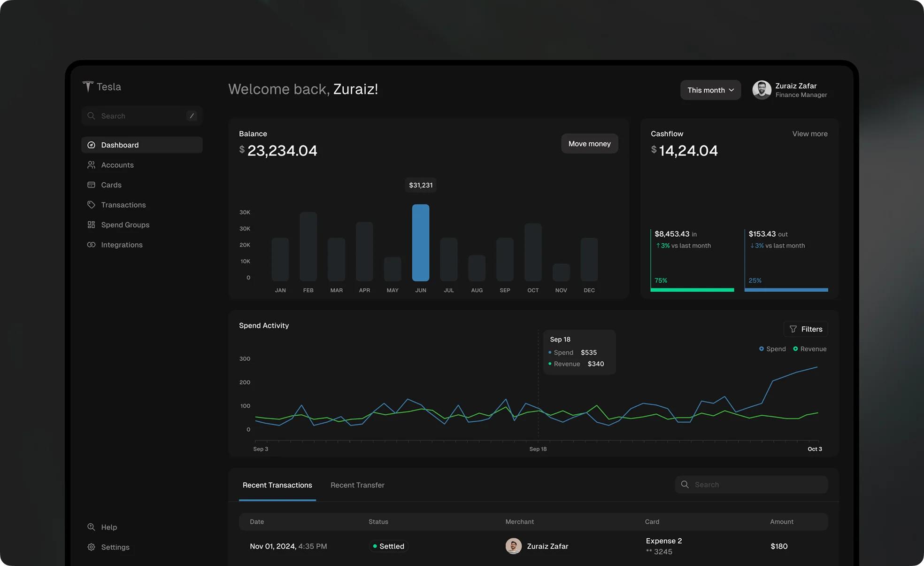Viewport: 924px width, 566px height.
Task: Select the Recent Transactions tab
Action: 277,485
